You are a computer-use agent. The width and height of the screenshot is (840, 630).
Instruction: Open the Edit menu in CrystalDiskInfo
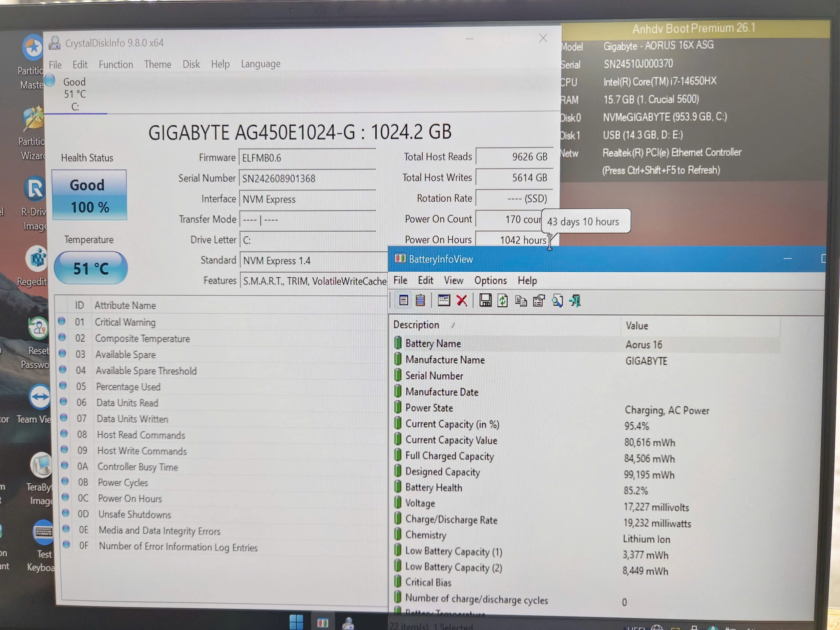click(80, 65)
